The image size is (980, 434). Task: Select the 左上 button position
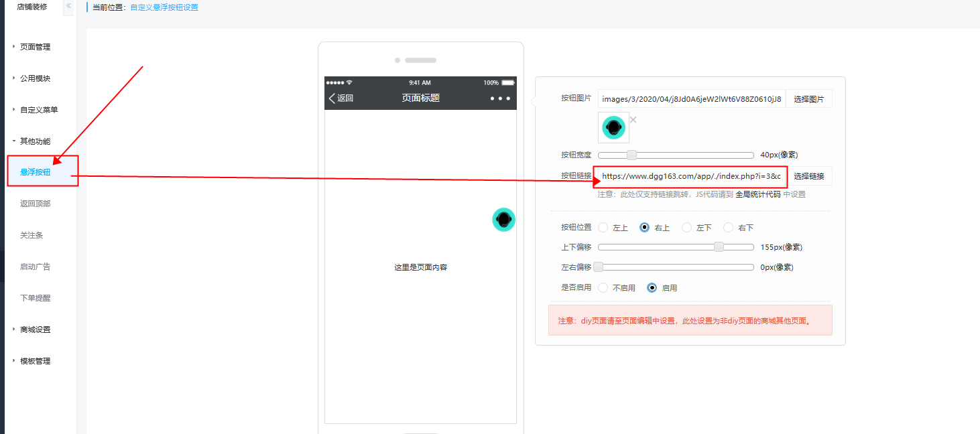point(603,228)
